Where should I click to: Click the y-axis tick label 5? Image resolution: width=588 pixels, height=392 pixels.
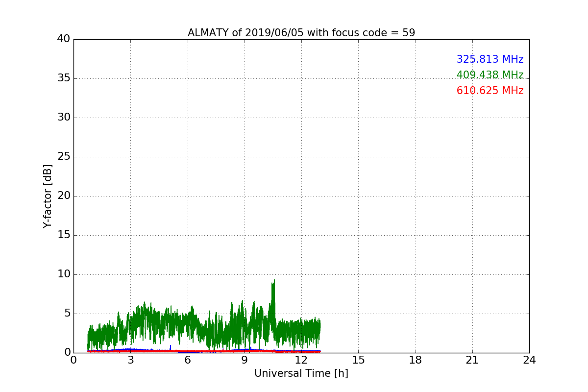tap(67, 314)
